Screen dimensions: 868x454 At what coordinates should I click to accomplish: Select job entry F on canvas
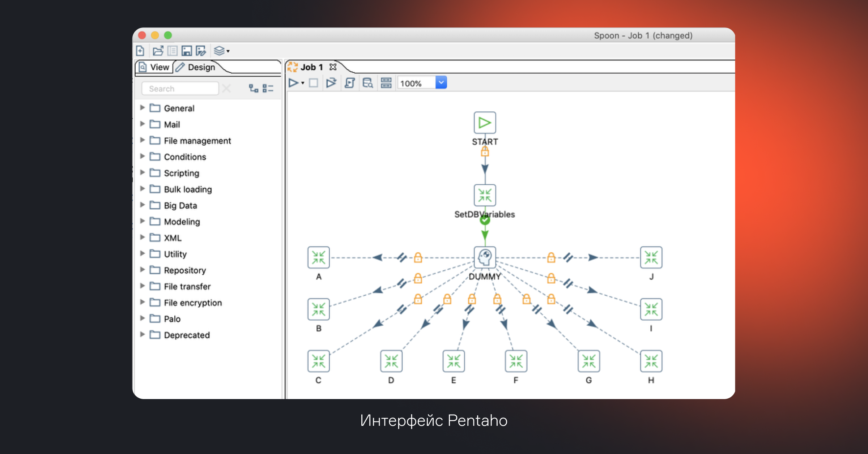516,361
